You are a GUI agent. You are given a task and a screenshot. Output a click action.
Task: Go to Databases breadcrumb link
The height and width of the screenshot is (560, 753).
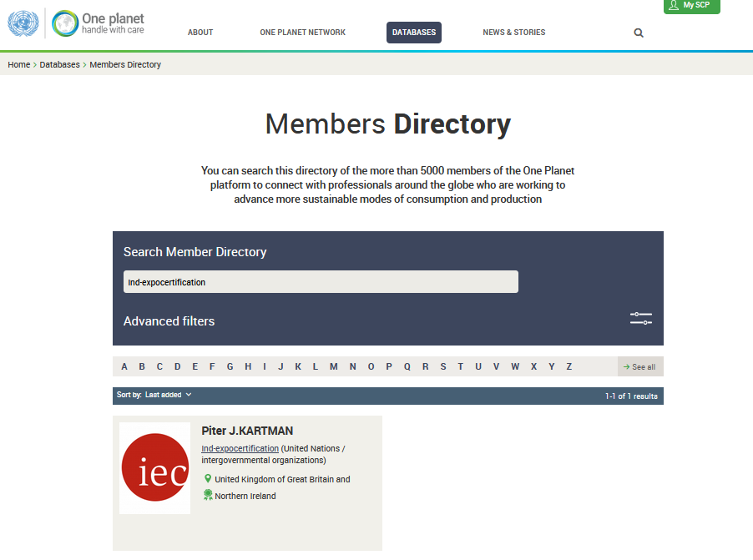point(59,64)
